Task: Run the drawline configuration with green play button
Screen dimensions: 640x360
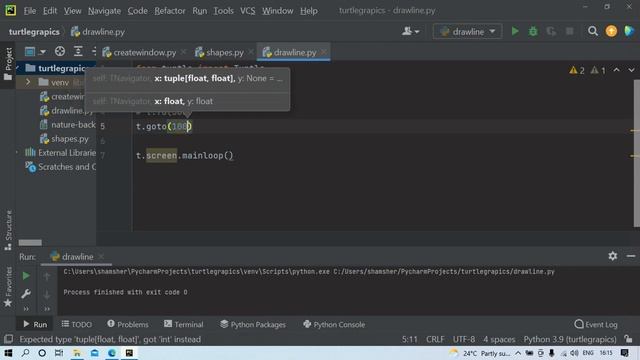Action: [515, 31]
